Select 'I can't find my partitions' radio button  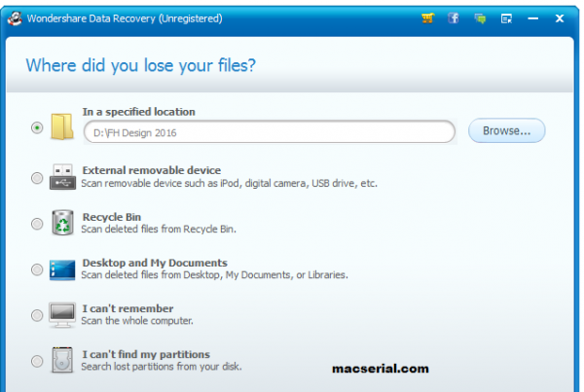(x=37, y=361)
